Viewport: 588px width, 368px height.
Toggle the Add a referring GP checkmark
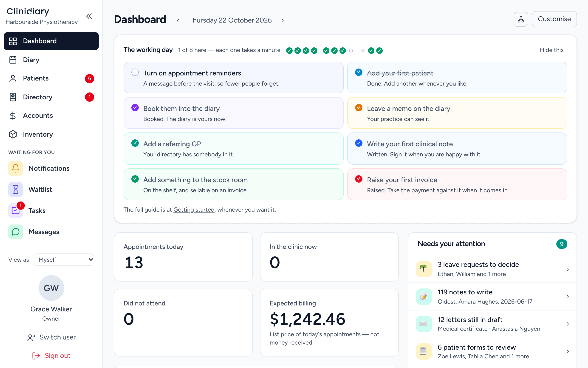pyautogui.click(x=135, y=143)
